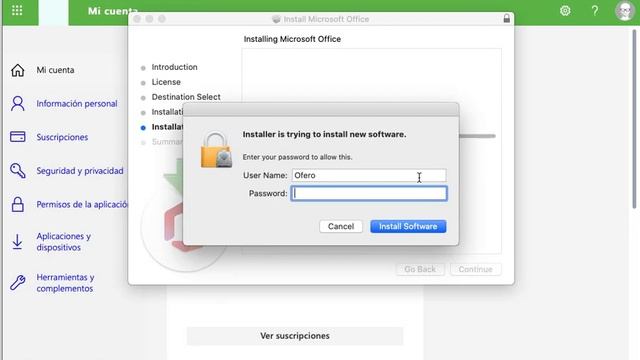
Task: Open the app launcher grid icon
Action: (17, 10)
